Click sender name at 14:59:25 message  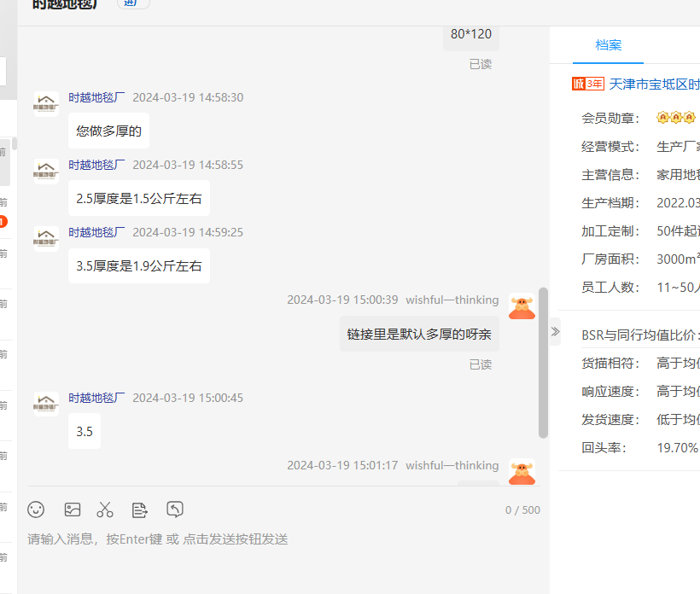pos(96,232)
